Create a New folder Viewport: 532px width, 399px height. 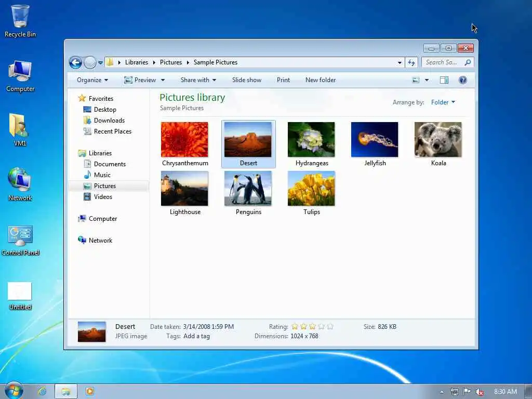click(320, 80)
